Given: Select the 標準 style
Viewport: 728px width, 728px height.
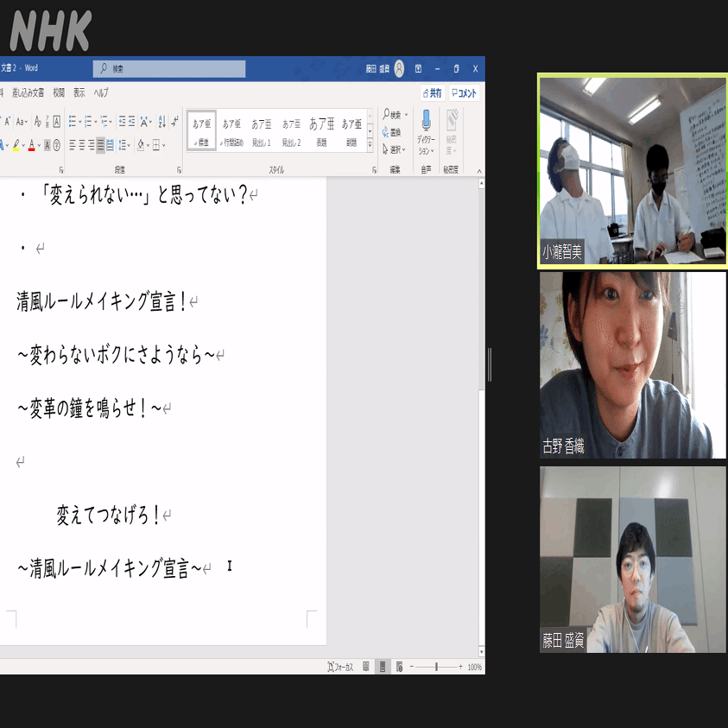Looking at the screenshot, I should tap(202, 130).
